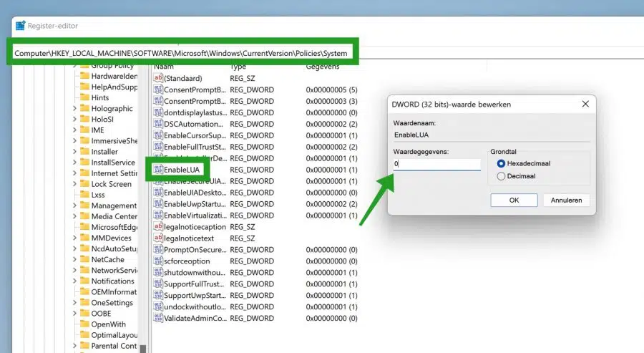644x353 pixels.
Task: Expand the IME tree node
Action: [x=74, y=130]
